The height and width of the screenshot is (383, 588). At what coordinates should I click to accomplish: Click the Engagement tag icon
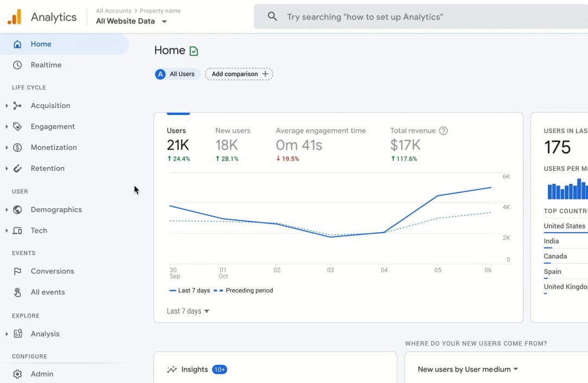point(17,126)
